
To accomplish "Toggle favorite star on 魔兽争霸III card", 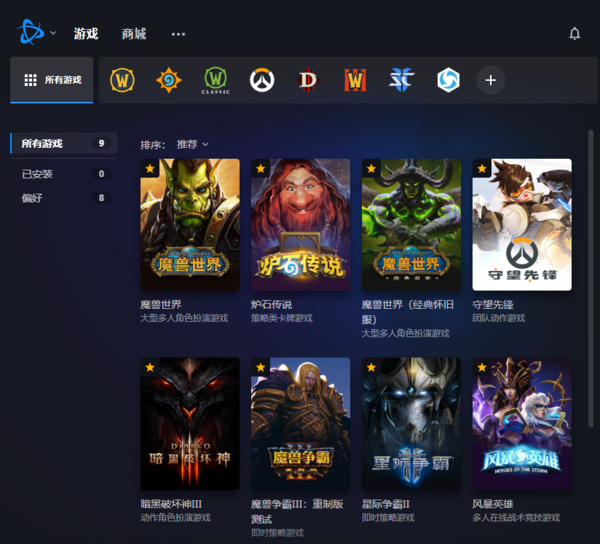I will tap(261, 367).
